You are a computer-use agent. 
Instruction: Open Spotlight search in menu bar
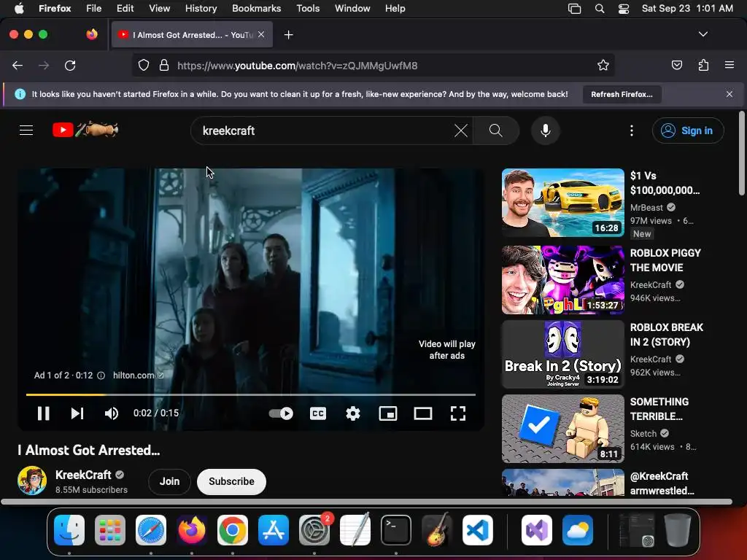click(600, 9)
